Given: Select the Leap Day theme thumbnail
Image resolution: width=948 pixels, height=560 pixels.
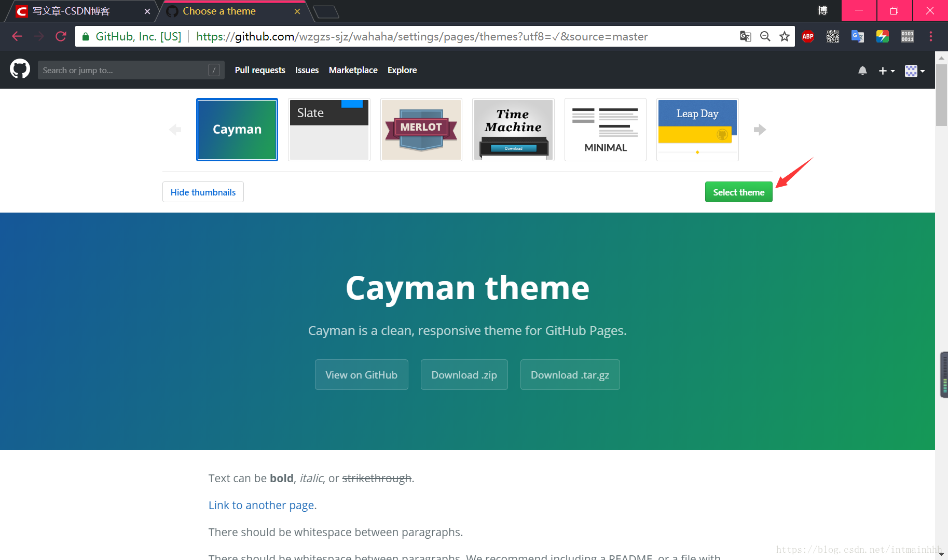Looking at the screenshot, I should pyautogui.click(x=697, y=130).
